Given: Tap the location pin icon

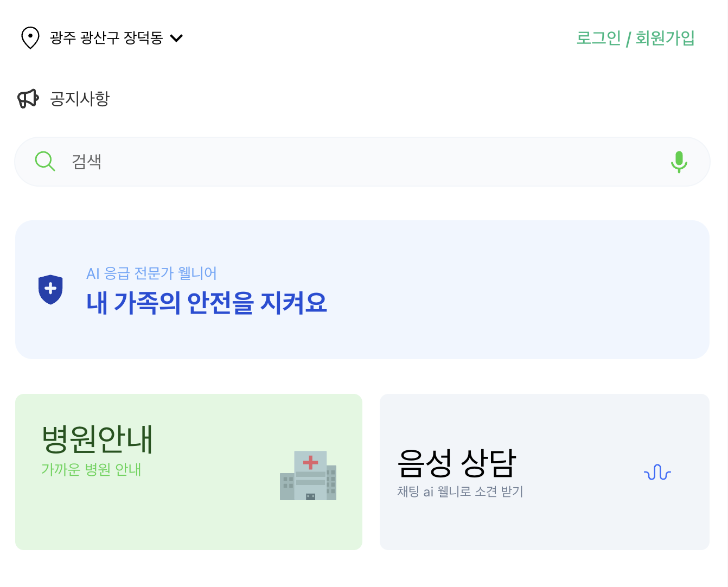Looking at the screenshot, I should (30, 37).
